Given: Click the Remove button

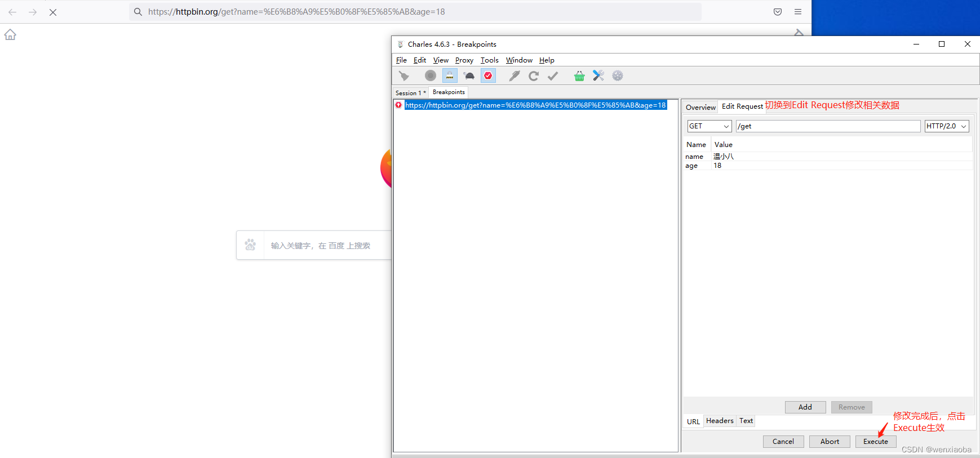Looking at the screenshot, I should click(852, 407).
